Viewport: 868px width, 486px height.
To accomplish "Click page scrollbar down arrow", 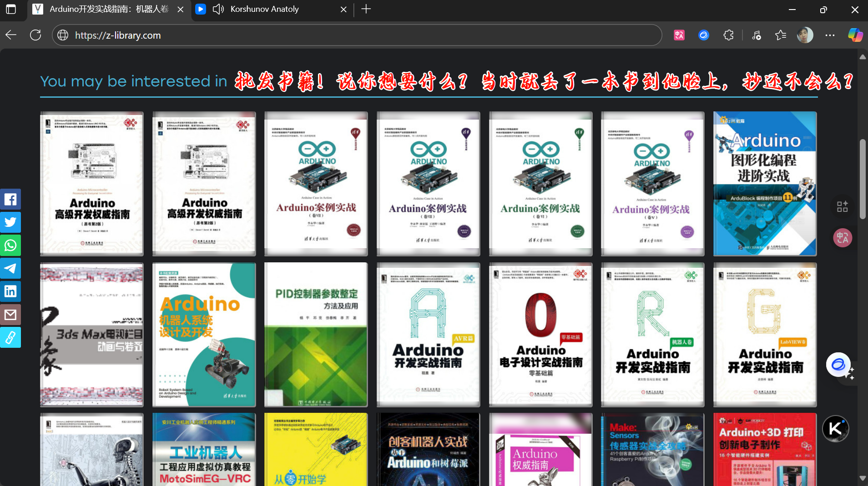I will pyautogui.click(x=863, y=478).
